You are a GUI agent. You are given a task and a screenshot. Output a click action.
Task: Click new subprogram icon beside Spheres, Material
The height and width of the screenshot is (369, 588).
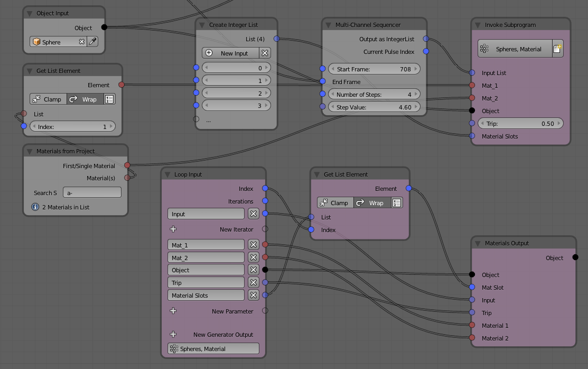click(x=557, y=49)
